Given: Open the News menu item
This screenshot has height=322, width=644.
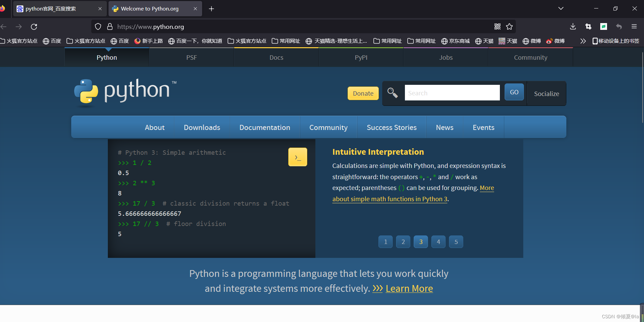Looking at the screenshot, I should [445, 127].
